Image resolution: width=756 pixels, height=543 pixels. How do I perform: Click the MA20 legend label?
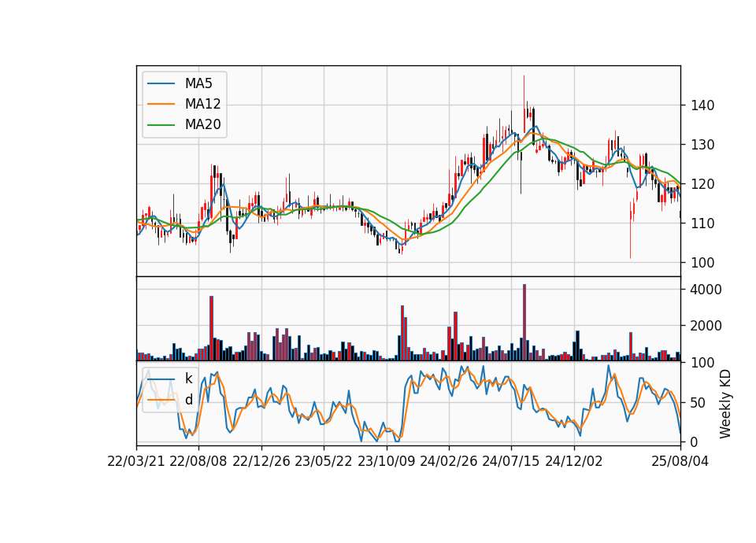point(202,124)
